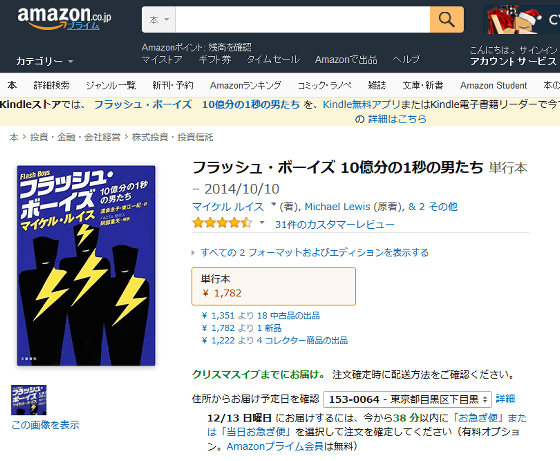Image resolution: width=560 pixels, height=461 pixels.
Task: Click the small book cover thumbnail
Action: pyautogui.click(x=29, y=400)
